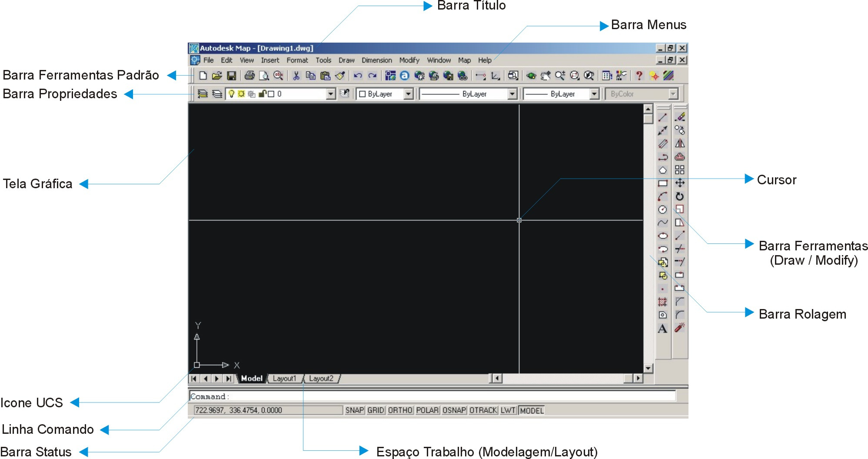Select the Polygon tool in Draw toolbar
The height and width of the screenshot is (459, 868).
pos(662,170)
